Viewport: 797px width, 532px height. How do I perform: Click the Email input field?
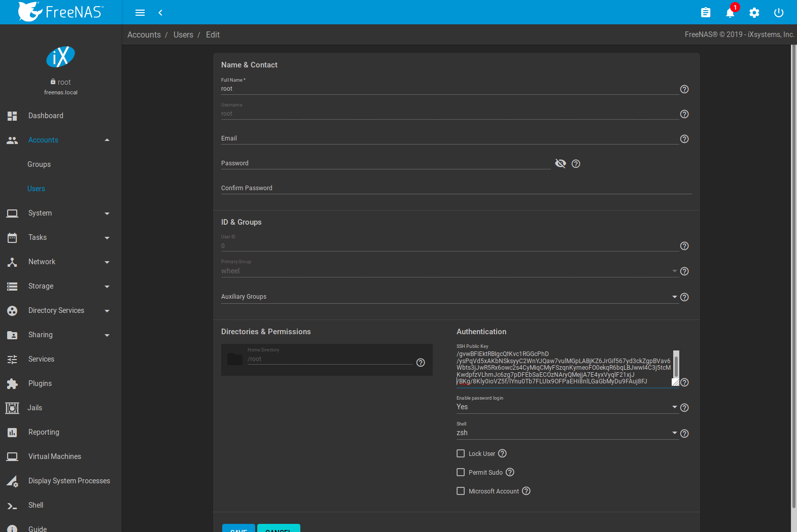coord(449,138)
